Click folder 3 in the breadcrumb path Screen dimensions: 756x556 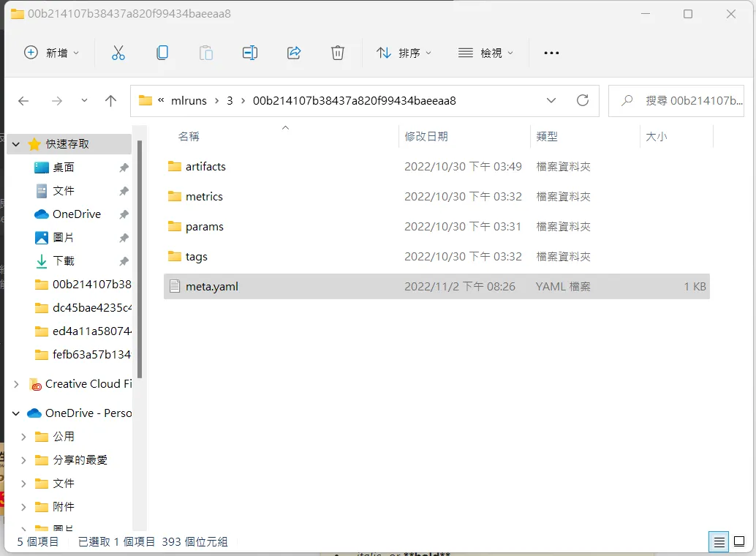tap(230, 101)
